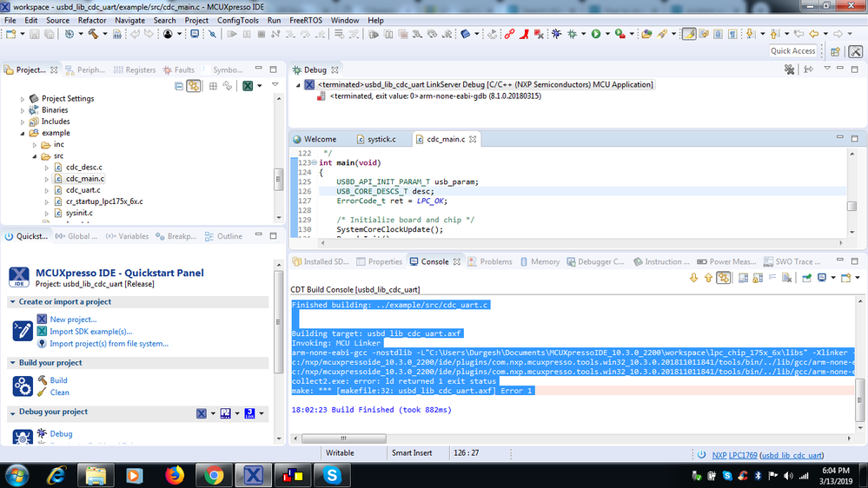
Task: Expand the Includes tree node
Action: [x=23, y=122]
